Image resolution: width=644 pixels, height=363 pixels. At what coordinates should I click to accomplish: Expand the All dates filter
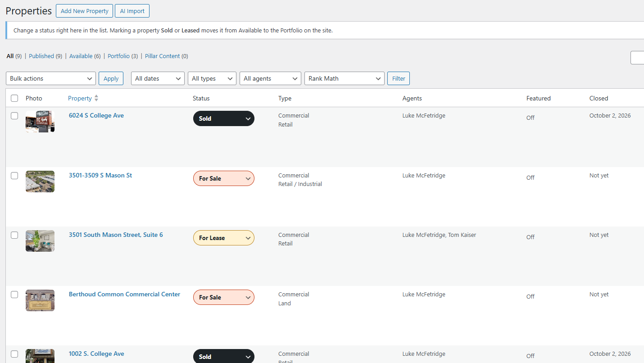pyautogui.click(x=158, y=78)
